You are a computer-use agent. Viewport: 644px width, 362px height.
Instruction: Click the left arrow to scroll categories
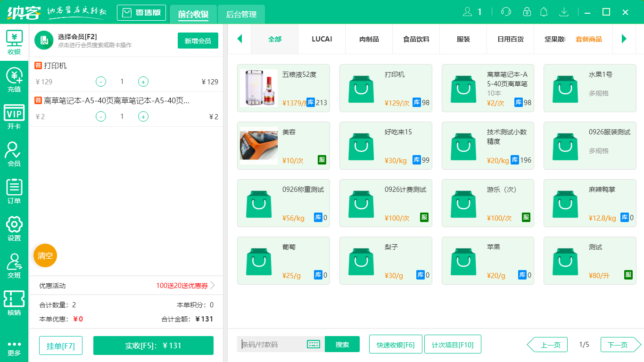[x=239, y=39]
